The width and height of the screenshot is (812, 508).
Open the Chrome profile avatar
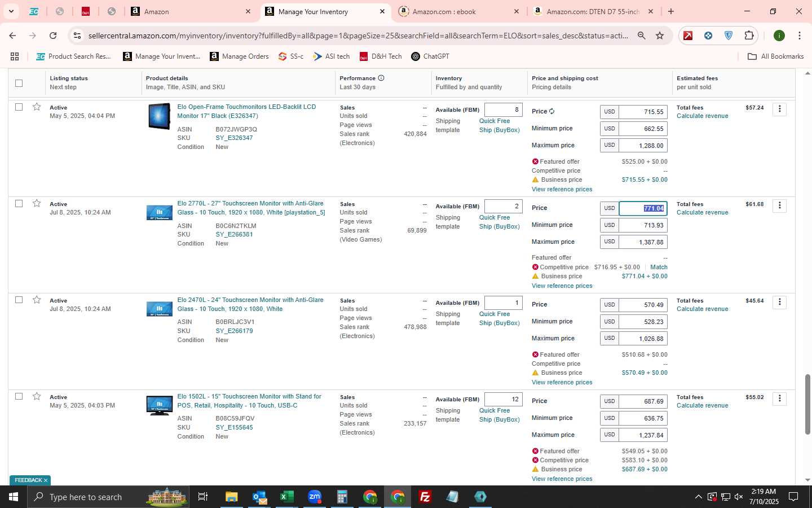coord(779,36)
